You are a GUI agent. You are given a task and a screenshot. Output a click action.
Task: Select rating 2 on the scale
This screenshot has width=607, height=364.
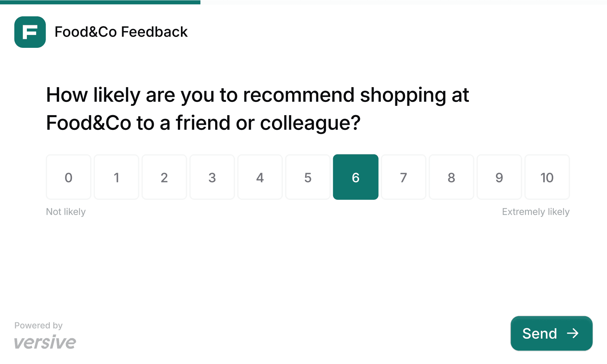(164, 177)
